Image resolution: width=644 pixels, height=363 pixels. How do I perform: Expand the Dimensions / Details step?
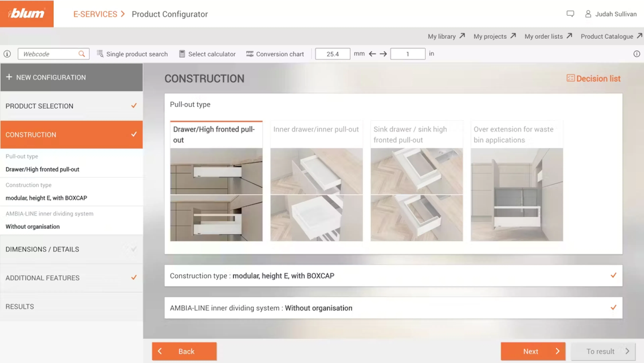(x=71, y=249)
